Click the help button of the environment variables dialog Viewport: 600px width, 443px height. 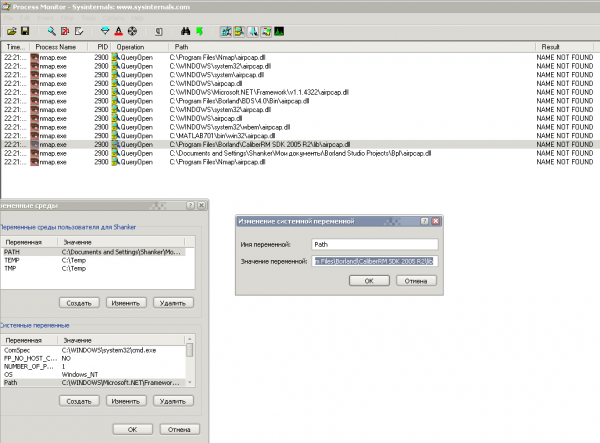[191, 205]
